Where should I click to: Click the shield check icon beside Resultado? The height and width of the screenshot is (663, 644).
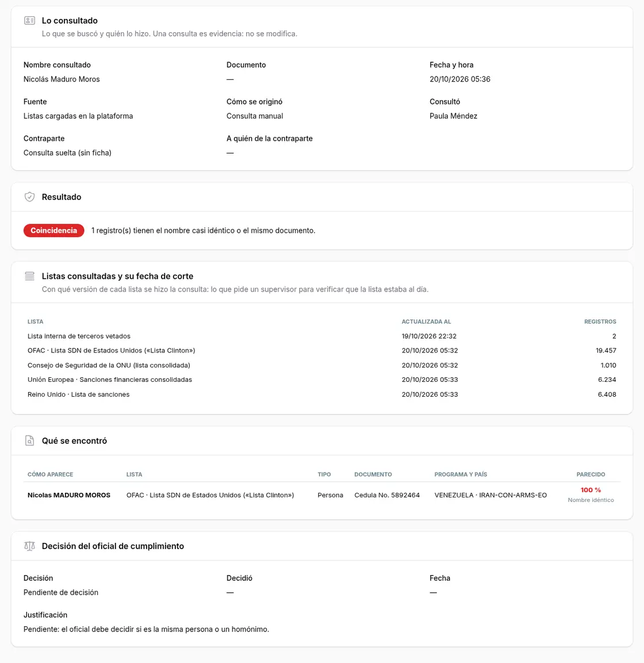pos(29,197)
